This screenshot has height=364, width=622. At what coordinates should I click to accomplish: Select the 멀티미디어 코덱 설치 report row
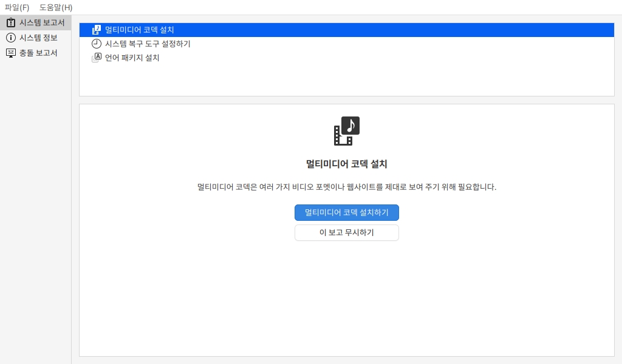tap(140, 30)
